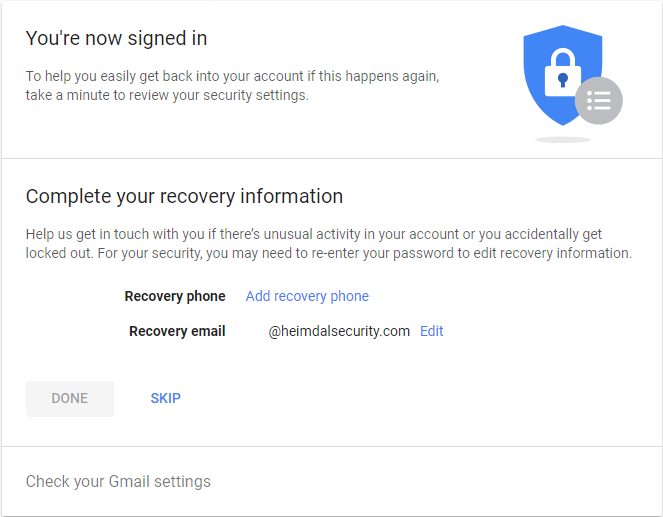Click the padlock shackle on the shield
663x517 pixels.
[563, 58]
